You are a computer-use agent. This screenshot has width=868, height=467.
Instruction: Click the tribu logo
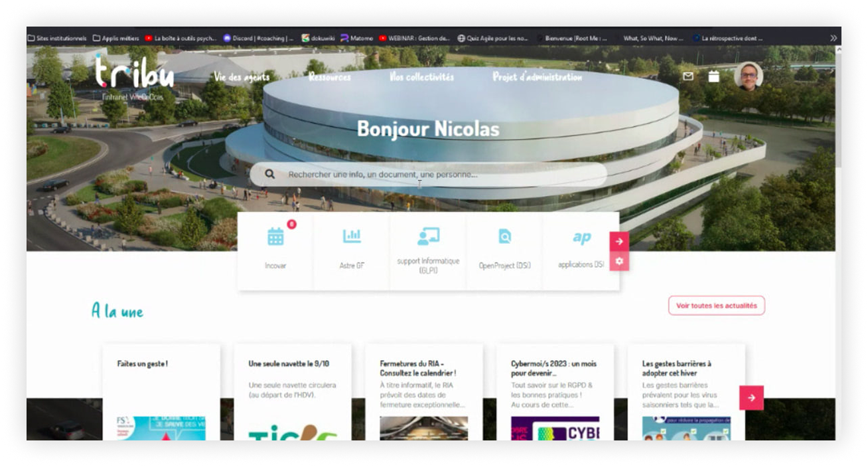click(x=134, y=73)
